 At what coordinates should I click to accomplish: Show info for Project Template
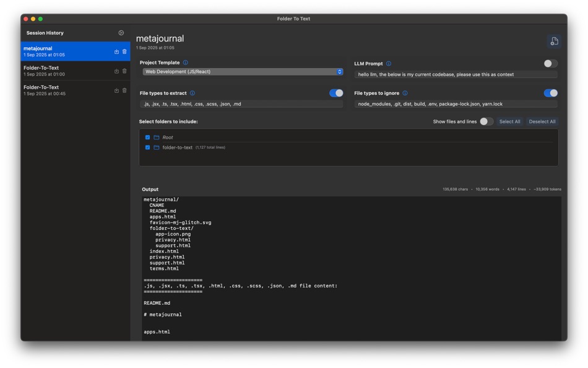[185, 63]
